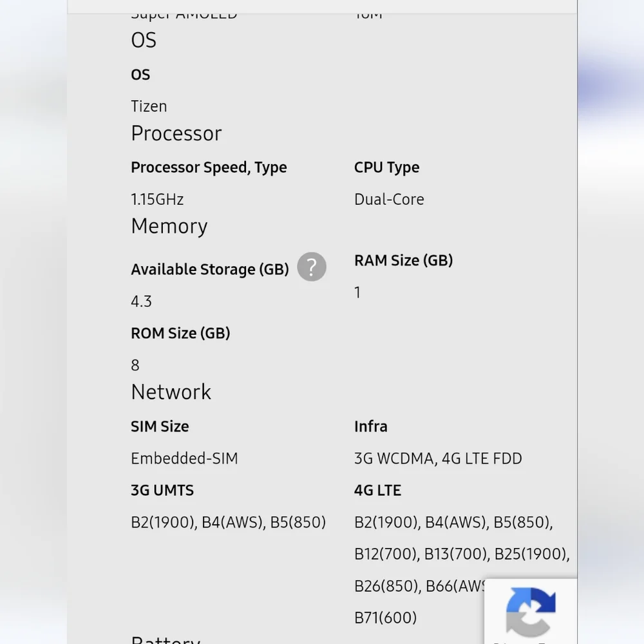
Task: Click the RAM Size (GB) label
Action: 403,260
